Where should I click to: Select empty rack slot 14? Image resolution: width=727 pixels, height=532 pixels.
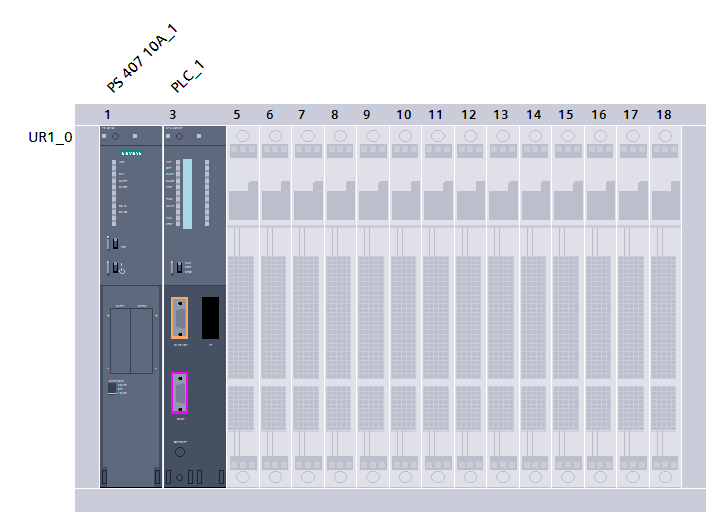[x=535, y=307]
